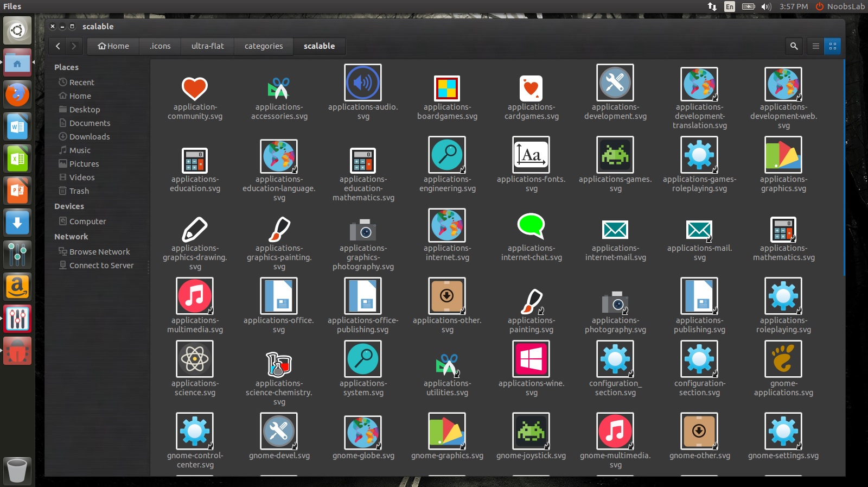Go forward in folder history

click(74, 46)
